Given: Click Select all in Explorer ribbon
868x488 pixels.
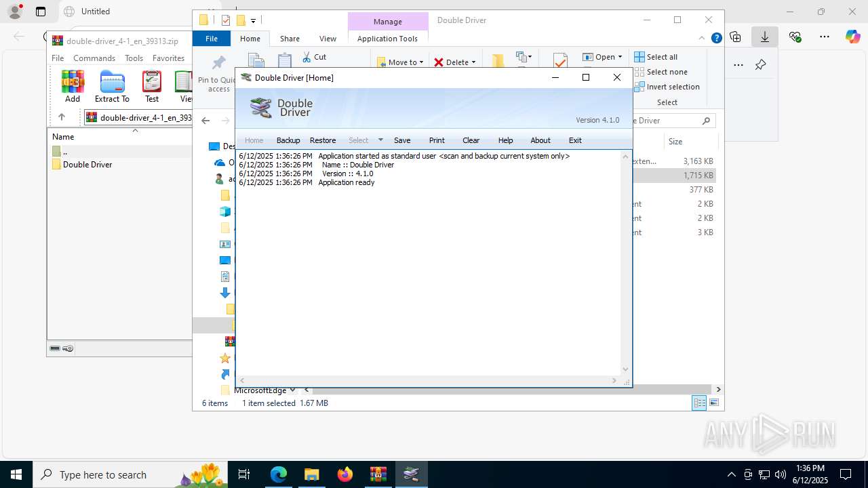Looking at the screenshot, I should pos(656,57).
